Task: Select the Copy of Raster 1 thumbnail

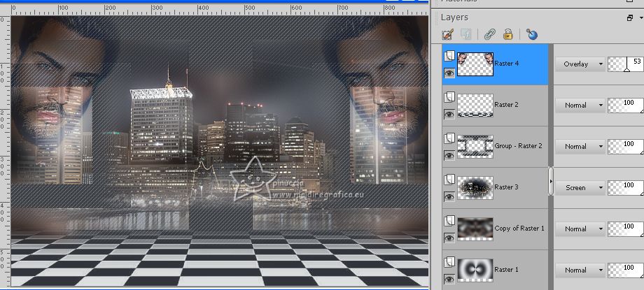Action: (x=475, y=229)
